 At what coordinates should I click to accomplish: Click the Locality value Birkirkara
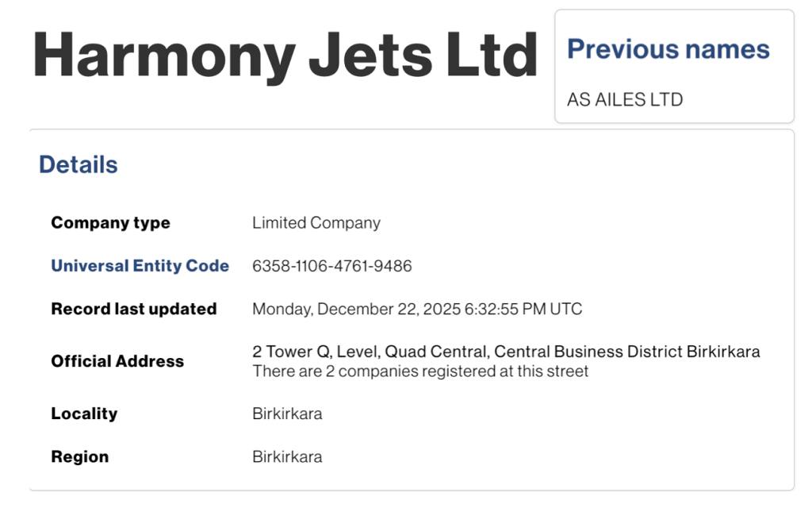click(287, 414)
